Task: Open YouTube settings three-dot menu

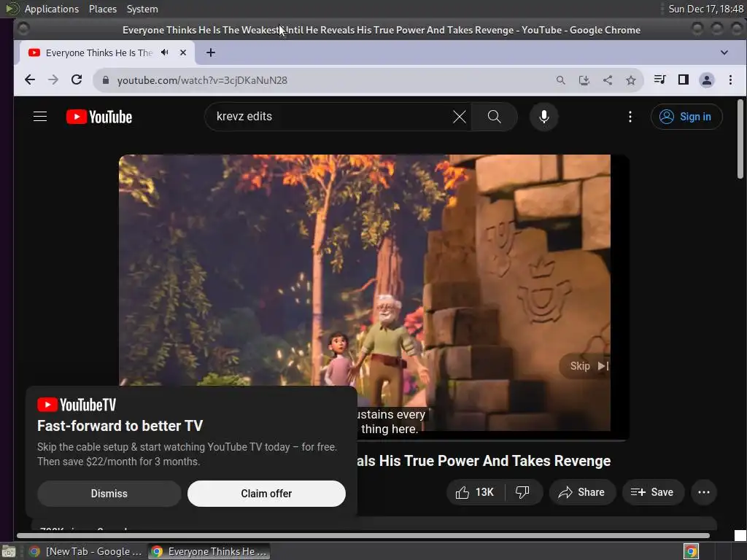Action: click(x=630, y=117)
